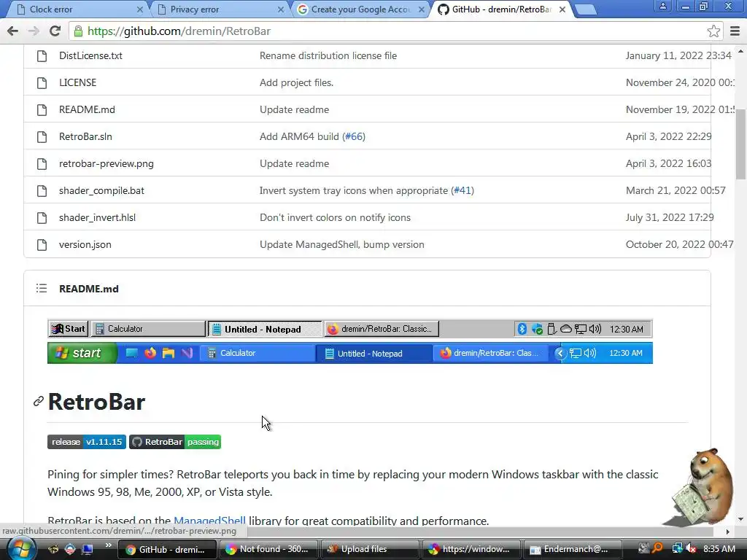Click date 'April 3, 2022 16:03'
Image resolution: width=747 pixels, height=560 pixels.
pos(668,164)
